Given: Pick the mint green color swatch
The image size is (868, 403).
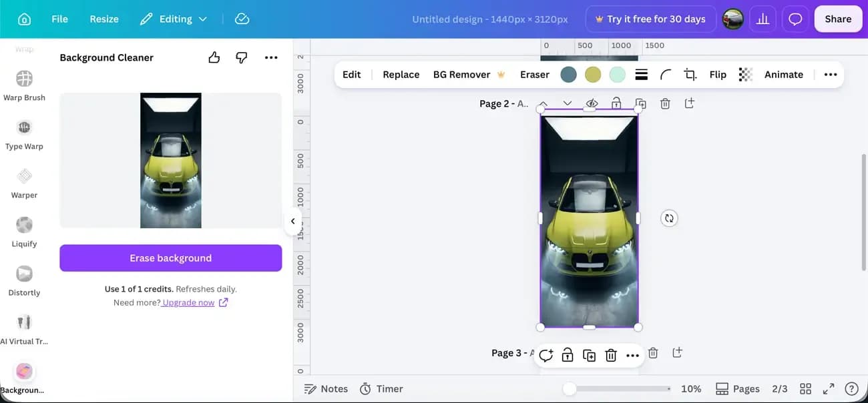Looking at the screenshot, I should coord(618,75).
